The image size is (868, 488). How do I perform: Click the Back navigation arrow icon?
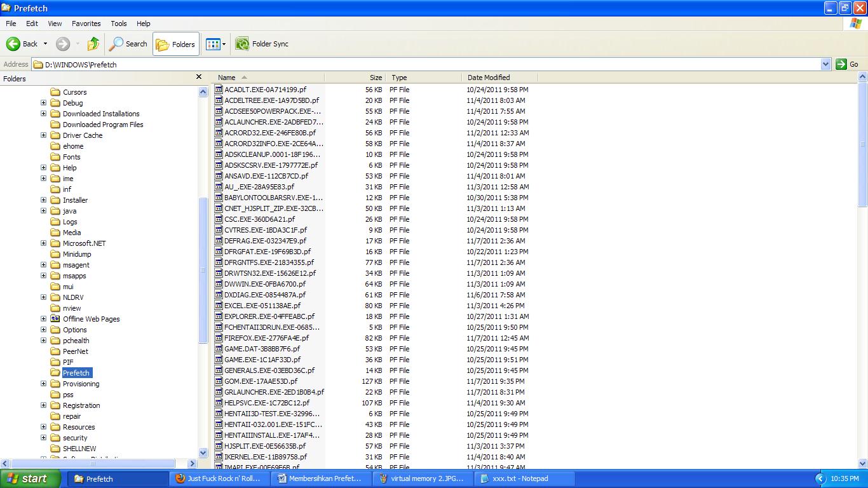coord(13,44)
